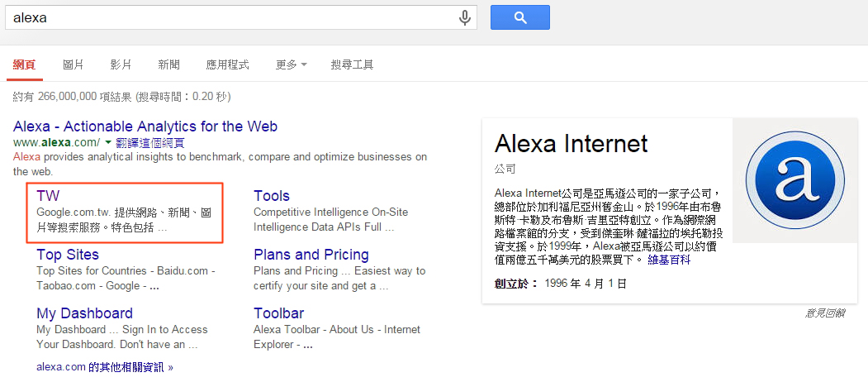
Task: Switch to the 圖片 tab
Action: [x=73, y=64]
